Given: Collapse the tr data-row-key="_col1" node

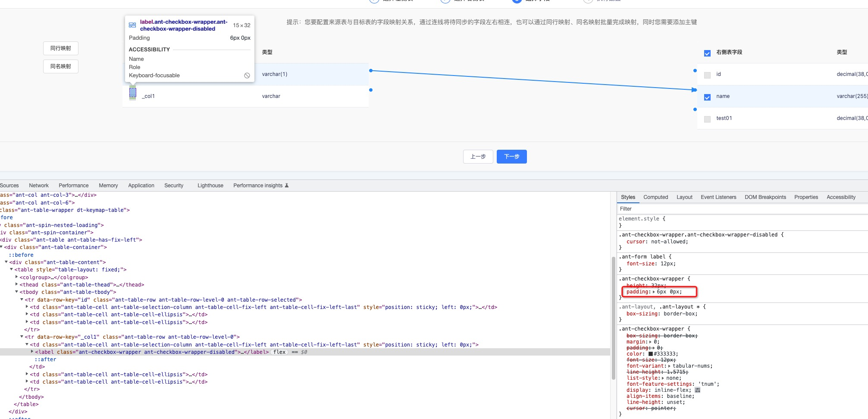Looking at the screenshot, I should click(x=22, y=337).
